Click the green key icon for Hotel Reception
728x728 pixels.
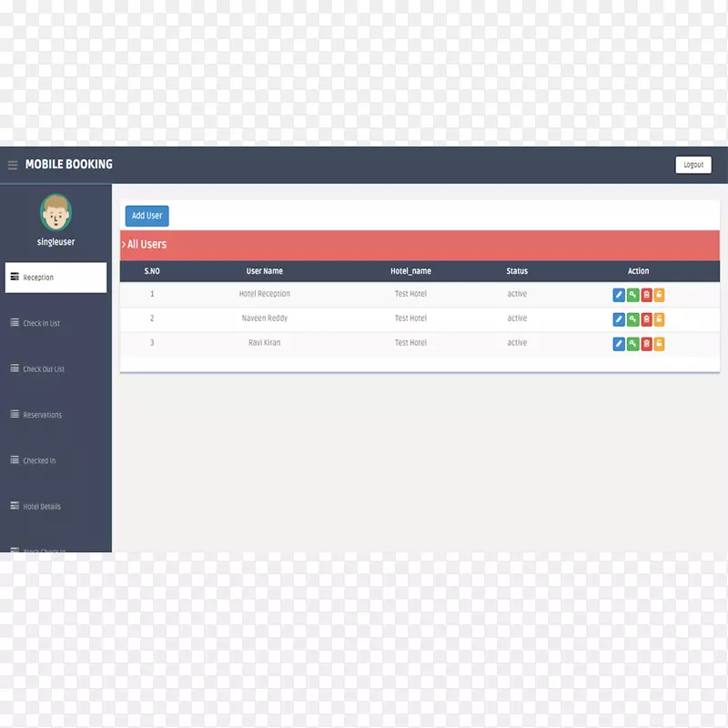(x=632, y=295)
